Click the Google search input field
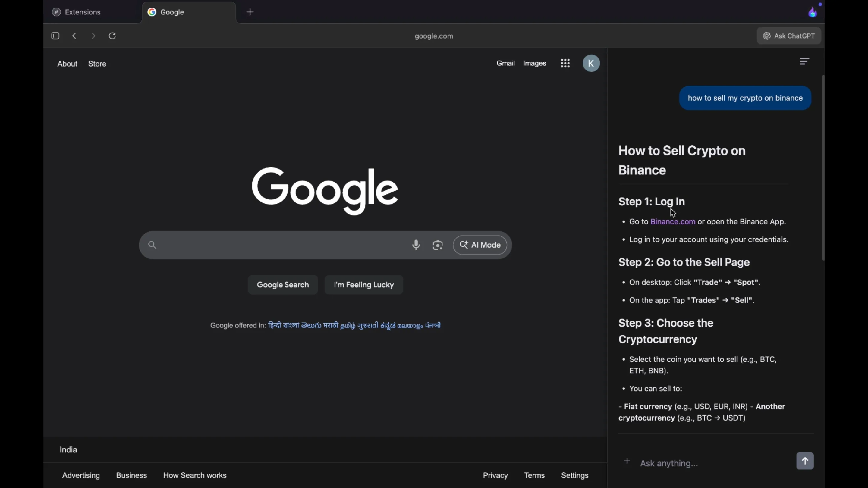This screenshot has width=868, height=488. click(x=280, y=245)
